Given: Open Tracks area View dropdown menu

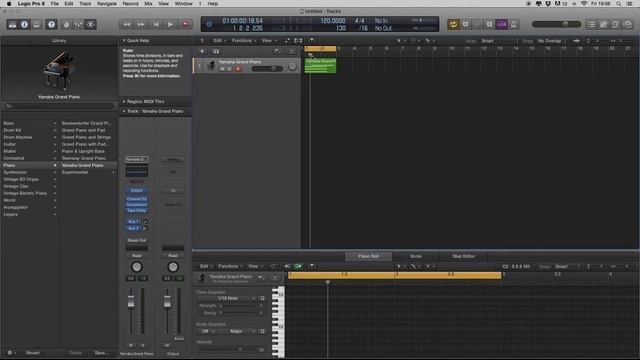Looking at the screenshot, I should click(x=268, y=40).
